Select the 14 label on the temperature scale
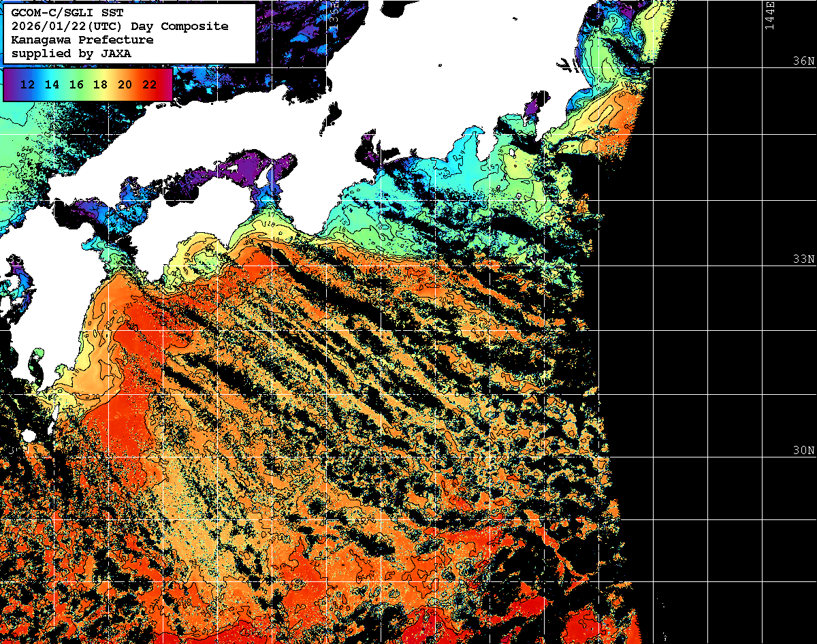817x644 pixels. [x=52, y=84]
